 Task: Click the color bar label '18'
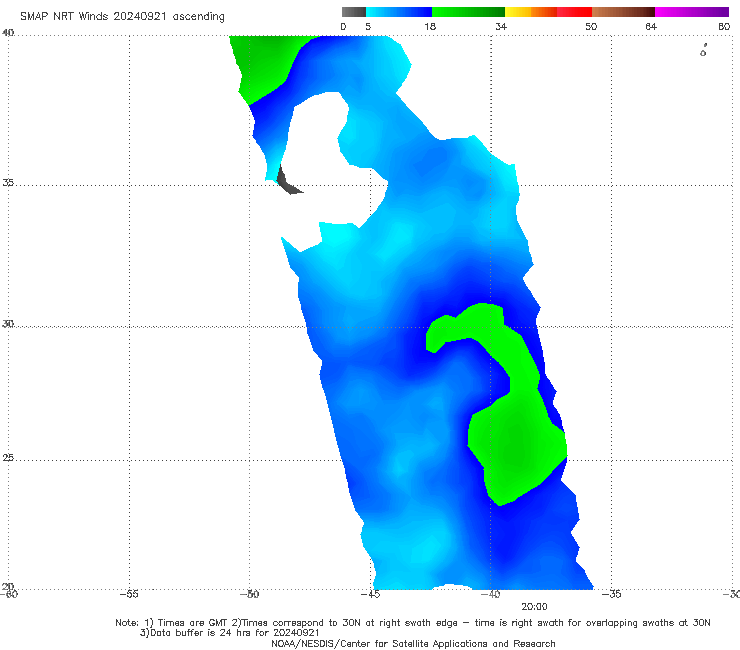click(430, 26)
